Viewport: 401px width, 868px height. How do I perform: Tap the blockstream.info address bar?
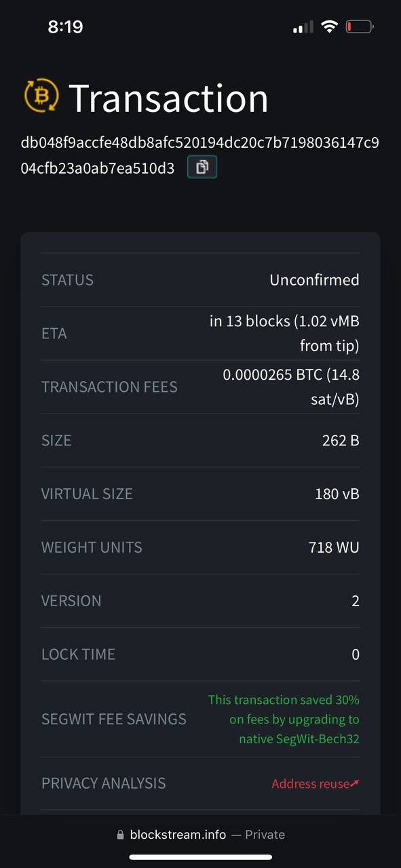[200, 835]
